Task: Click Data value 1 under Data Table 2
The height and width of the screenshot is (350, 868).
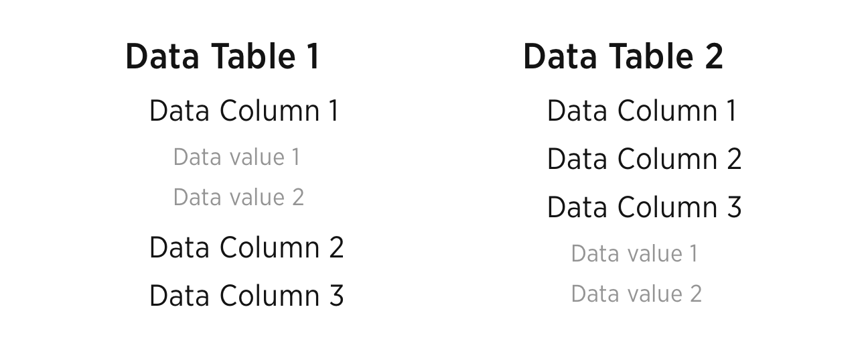Action: point(634,253)
